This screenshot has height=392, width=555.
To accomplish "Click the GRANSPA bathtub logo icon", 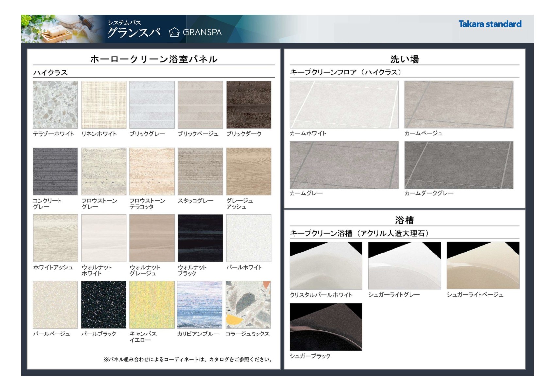I will click(x=174, y=32).
